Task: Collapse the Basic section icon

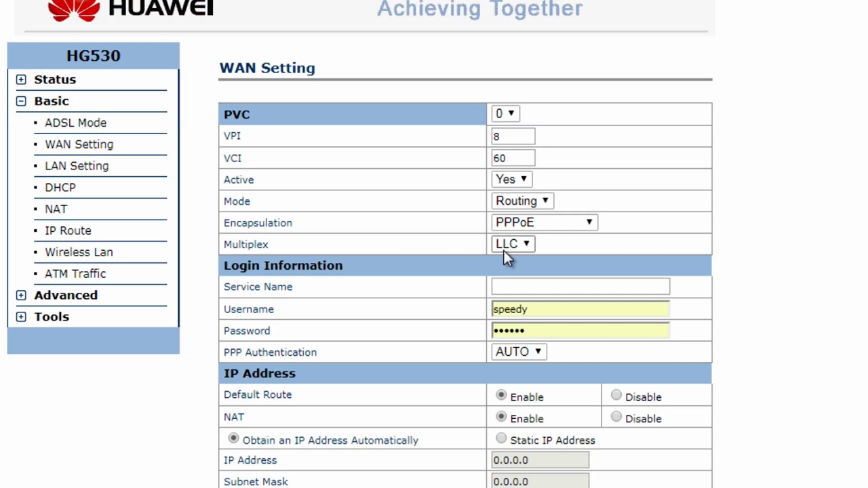Action: [x=21, y=101]
